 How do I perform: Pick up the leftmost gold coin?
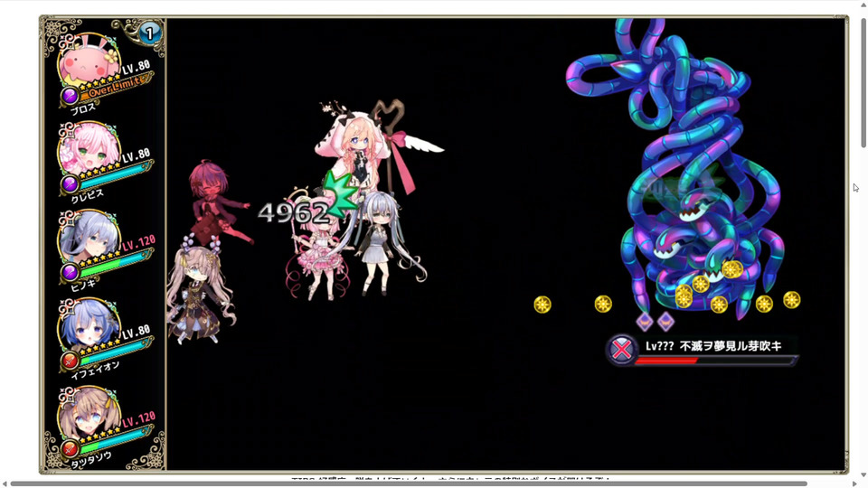click(542, 305)
